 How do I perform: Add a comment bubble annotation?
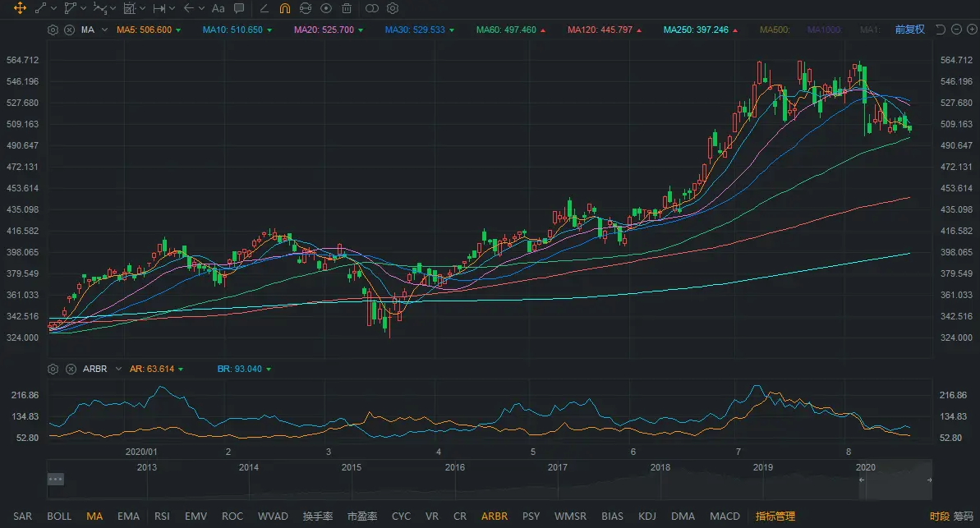239,8
